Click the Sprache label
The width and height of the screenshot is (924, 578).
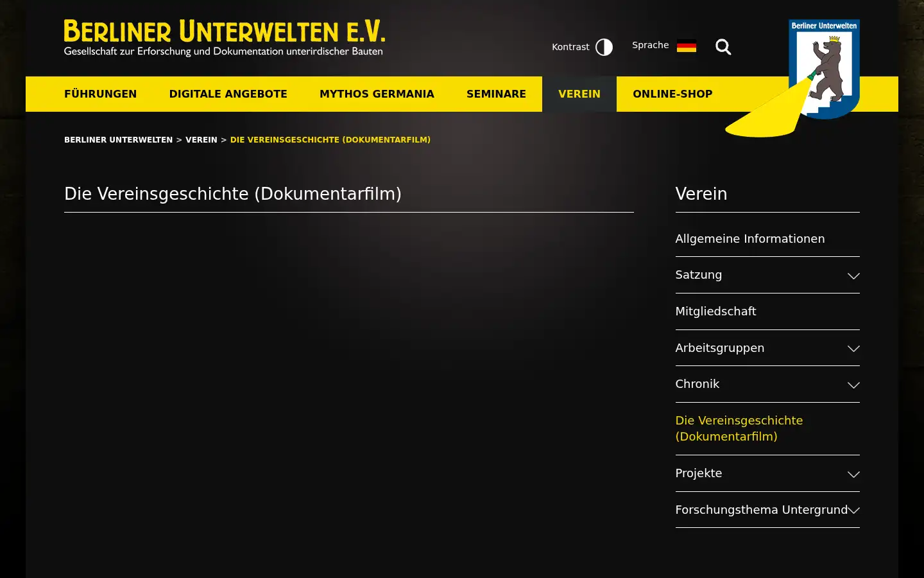pos(650,45)
